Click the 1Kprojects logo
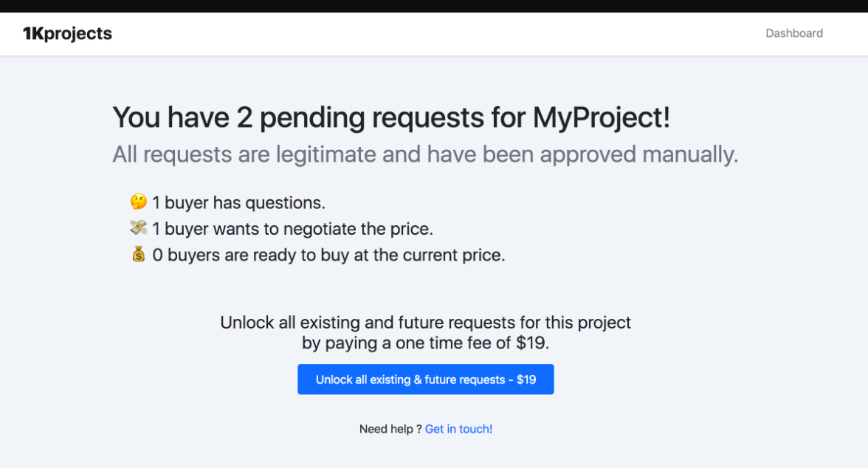This screenshot has width=868, height=468. click(x=67, y=34)
